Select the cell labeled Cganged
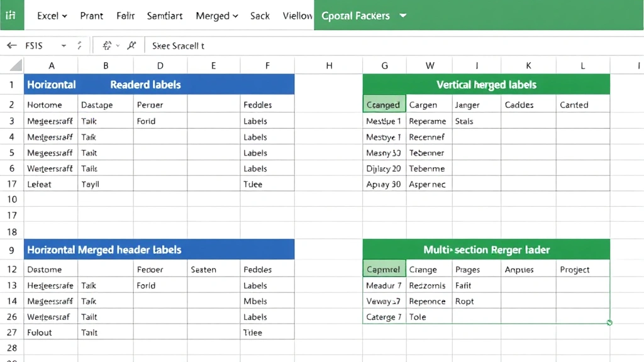The height and width of the screenshot is (362, 644). 384,104
